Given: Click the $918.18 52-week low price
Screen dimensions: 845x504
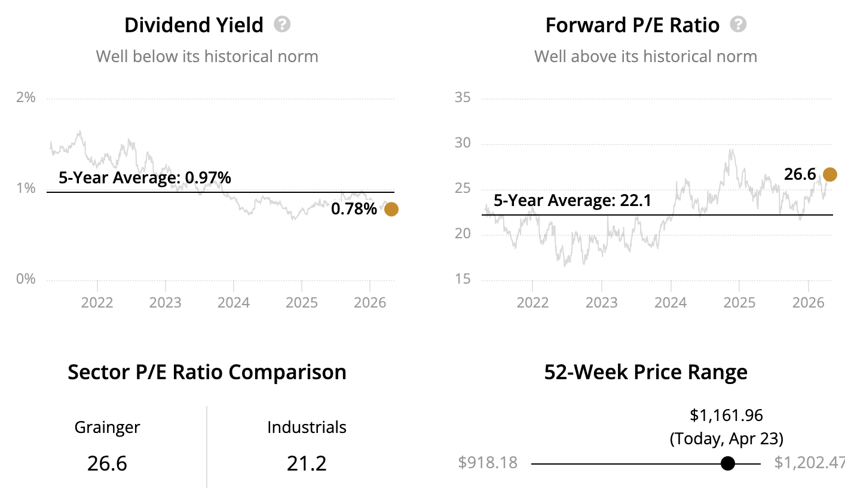Looking at the screenshot, I should click(488, 463).
